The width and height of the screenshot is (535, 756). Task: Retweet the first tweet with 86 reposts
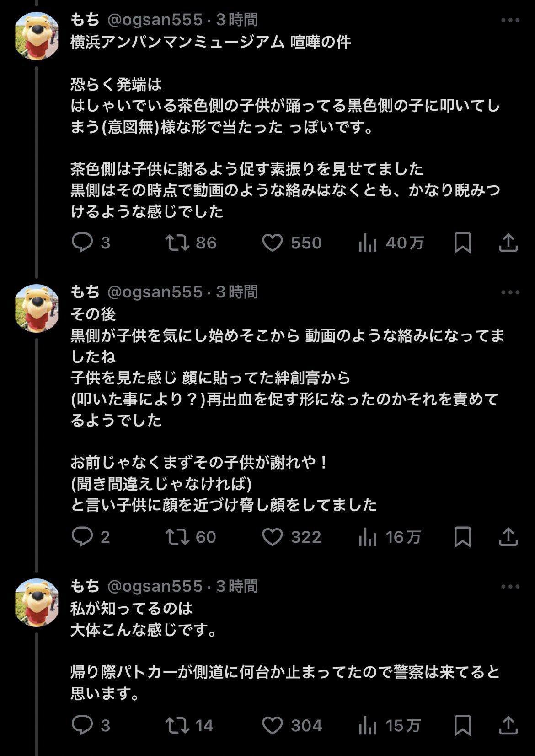(177, 243)
